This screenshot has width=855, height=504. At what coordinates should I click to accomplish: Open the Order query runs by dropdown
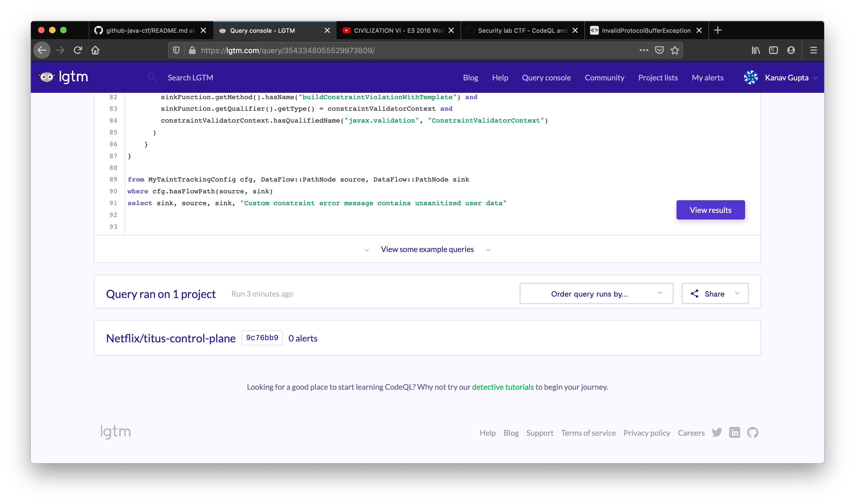(596, 293)
